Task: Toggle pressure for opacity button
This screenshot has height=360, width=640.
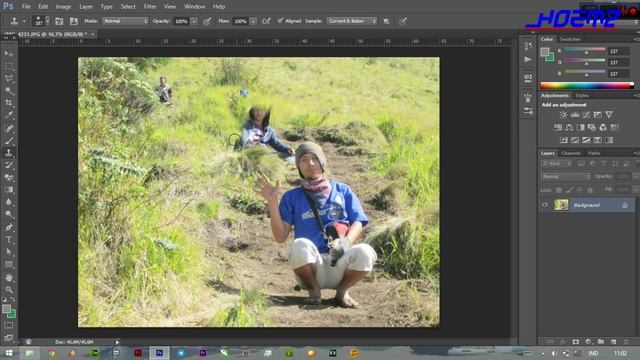Action: [x=207, y=21]
